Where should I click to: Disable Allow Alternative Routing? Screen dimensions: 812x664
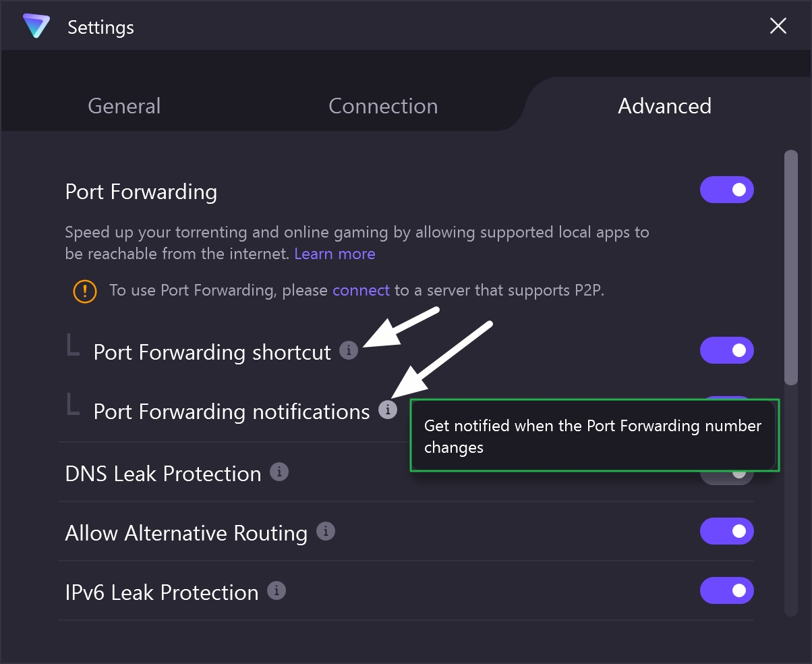pos(727,531)
